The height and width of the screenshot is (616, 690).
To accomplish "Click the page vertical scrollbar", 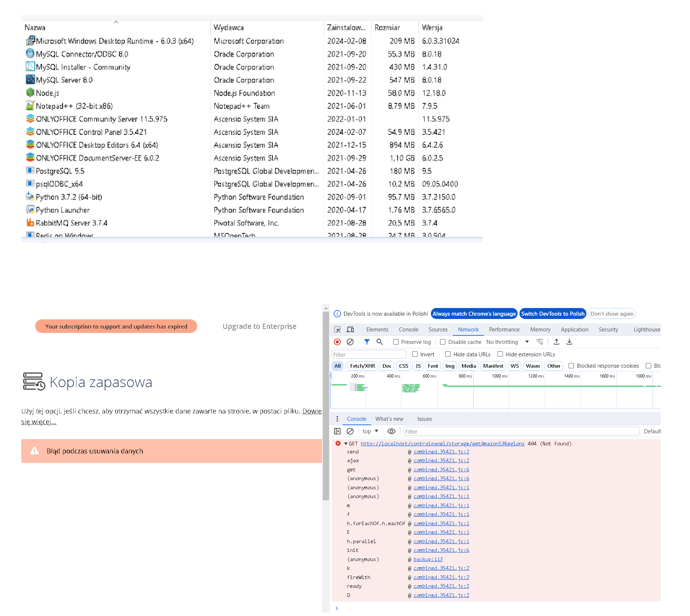I will click(x=326, y=406).
